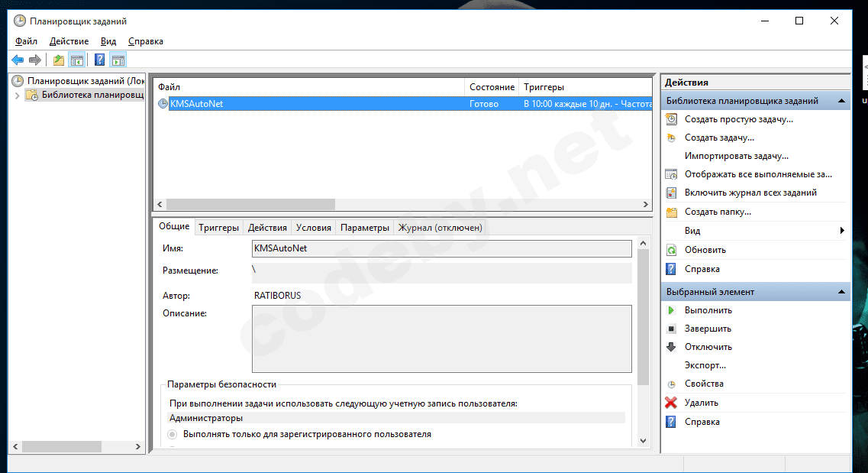This screenshot has width=868, height=473.
Task: Click the Forward arrow toolbar icon
Action: pyautogui.click(x=35, y=60)
